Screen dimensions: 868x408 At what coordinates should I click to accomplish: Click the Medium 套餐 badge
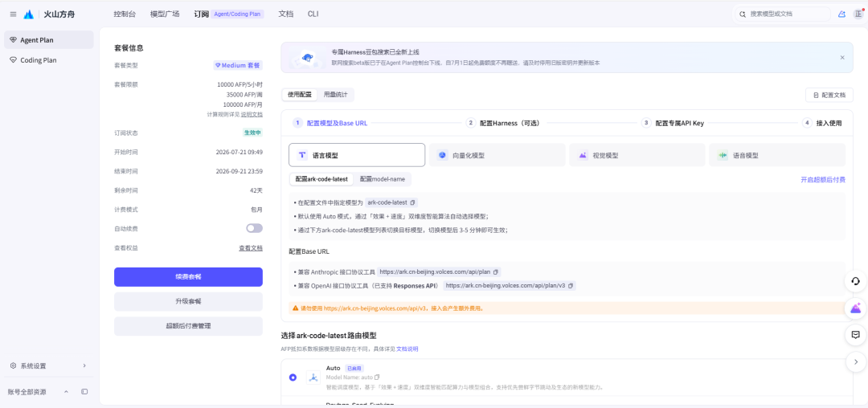[x=238, y=65]
